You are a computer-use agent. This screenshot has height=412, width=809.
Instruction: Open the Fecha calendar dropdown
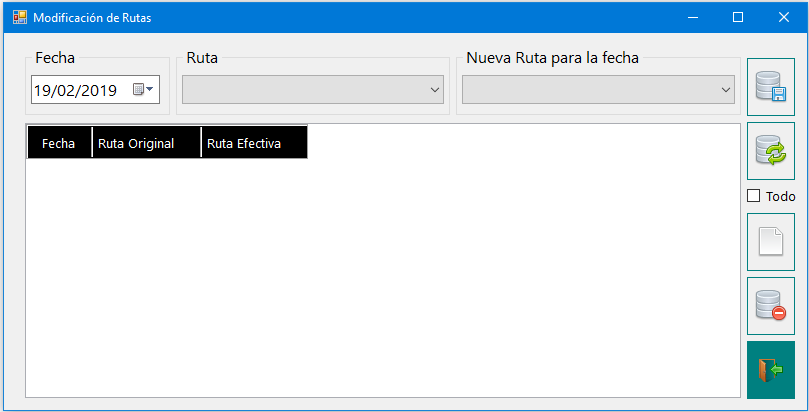click(x=143, y=90)
